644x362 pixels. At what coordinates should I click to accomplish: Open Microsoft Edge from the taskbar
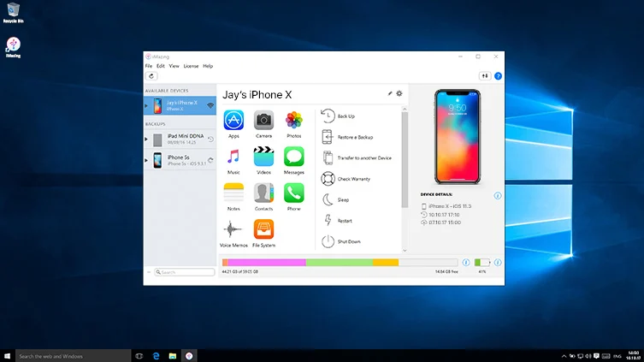point(157,355)
